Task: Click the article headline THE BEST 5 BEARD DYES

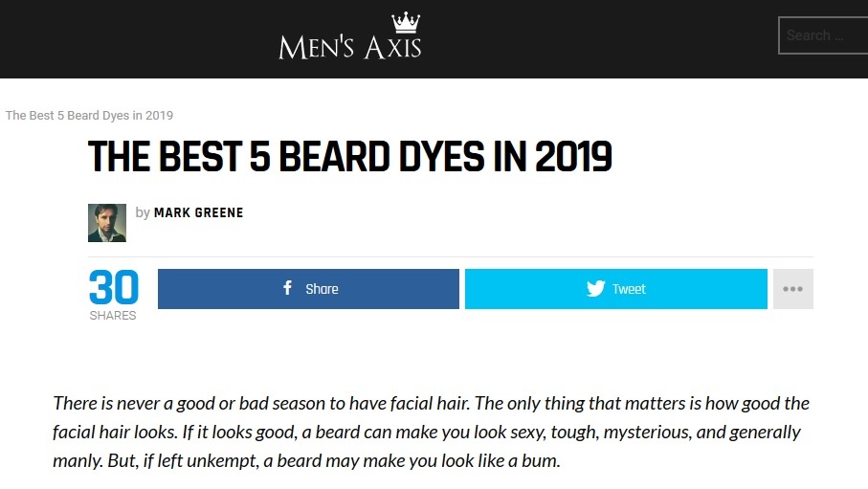Action: pos(350,157)
